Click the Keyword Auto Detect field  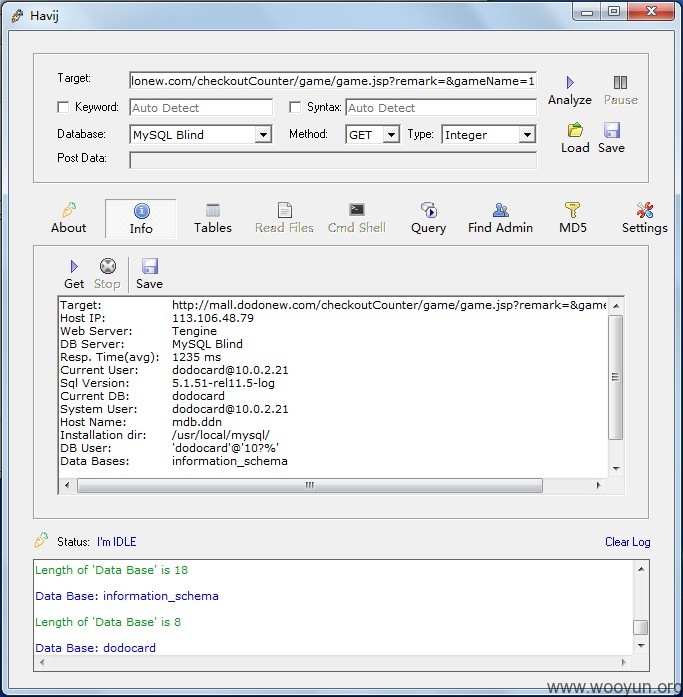[x=201, y=108]
